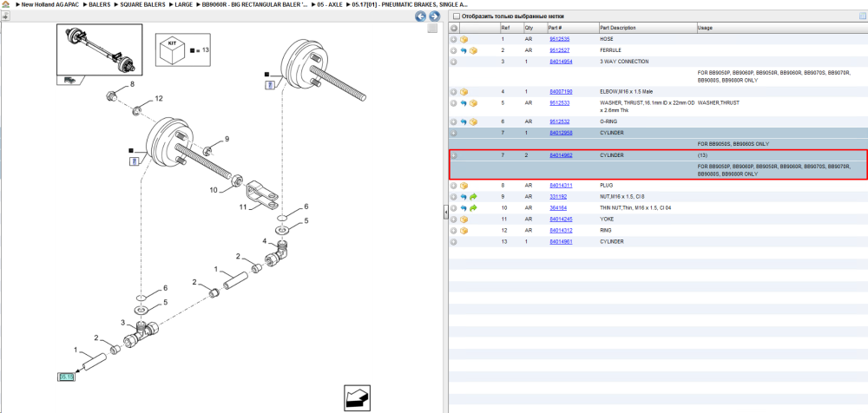Click the 05.15 reference label in diagram
The width and height of the screenshot is (868, 413).
coord(67,377)
